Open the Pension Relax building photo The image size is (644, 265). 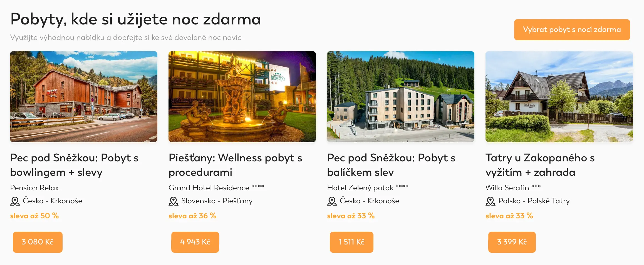tap(84, 97)
